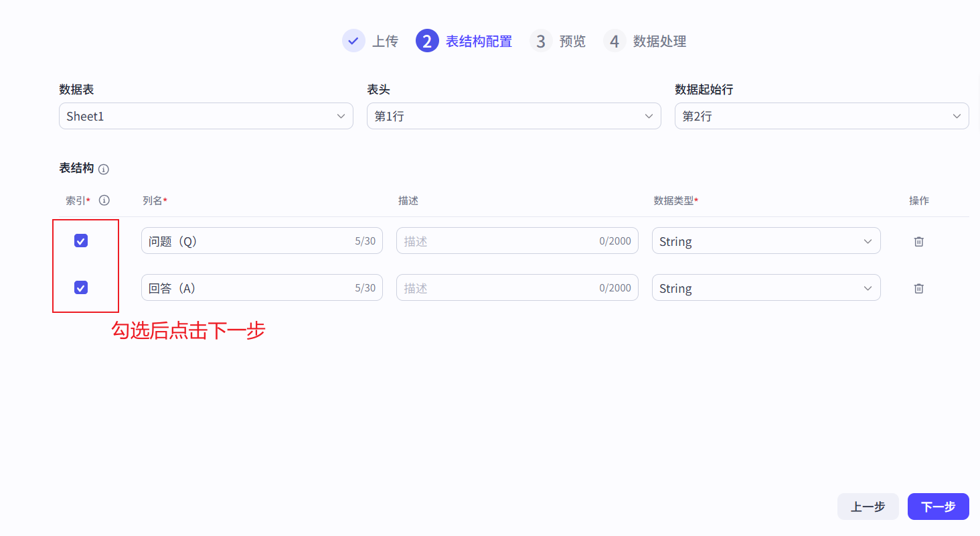Uncheck the 索引 checkbox for 回答（A）

80,287
